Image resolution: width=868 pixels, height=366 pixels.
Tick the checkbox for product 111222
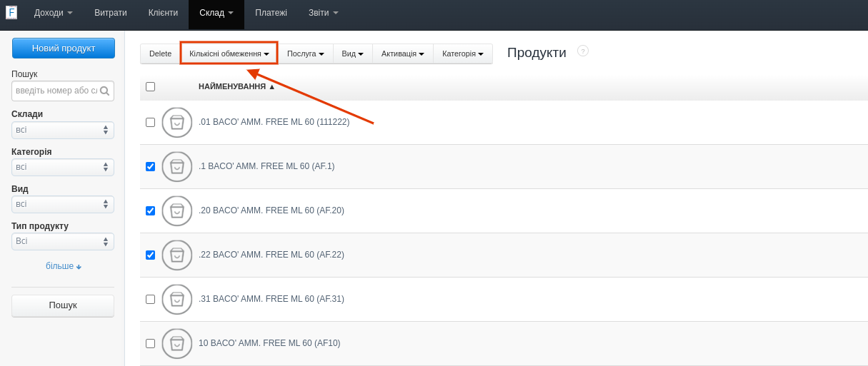[x=150, y=123]
